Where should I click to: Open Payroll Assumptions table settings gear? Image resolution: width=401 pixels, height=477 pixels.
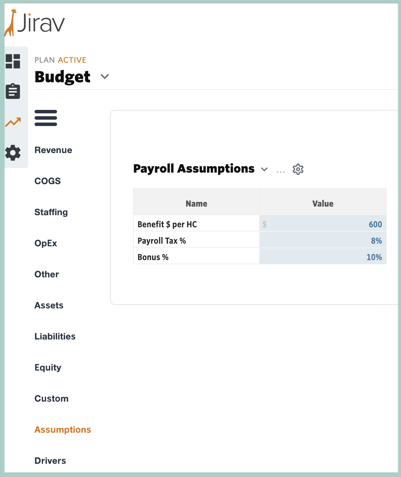[x=298, y=169]
